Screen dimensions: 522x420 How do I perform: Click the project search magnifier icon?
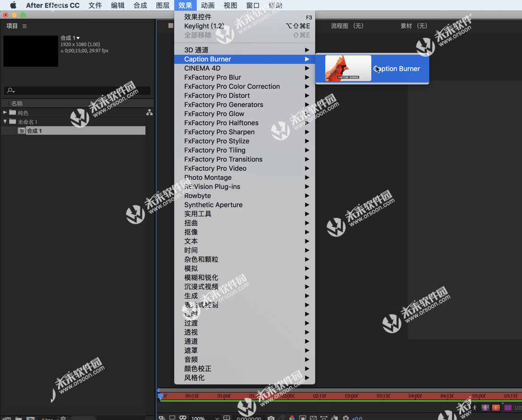(11, 90)
